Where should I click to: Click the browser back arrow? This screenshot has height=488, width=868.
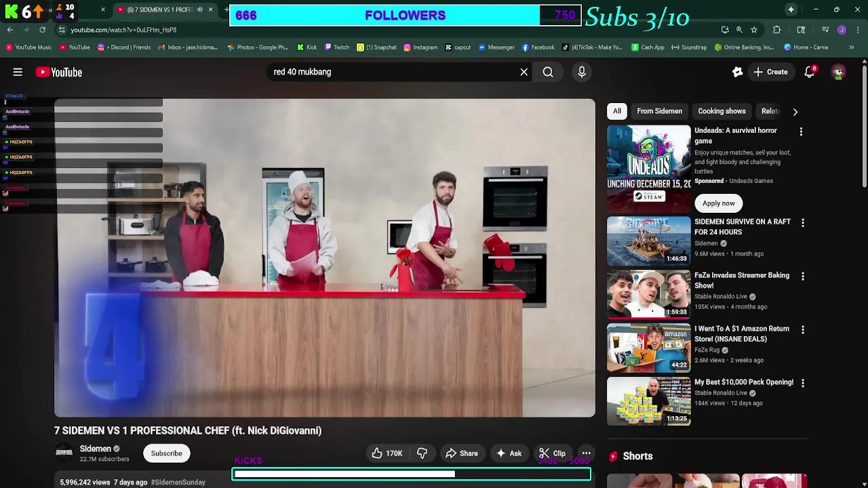tap(9, 30)
